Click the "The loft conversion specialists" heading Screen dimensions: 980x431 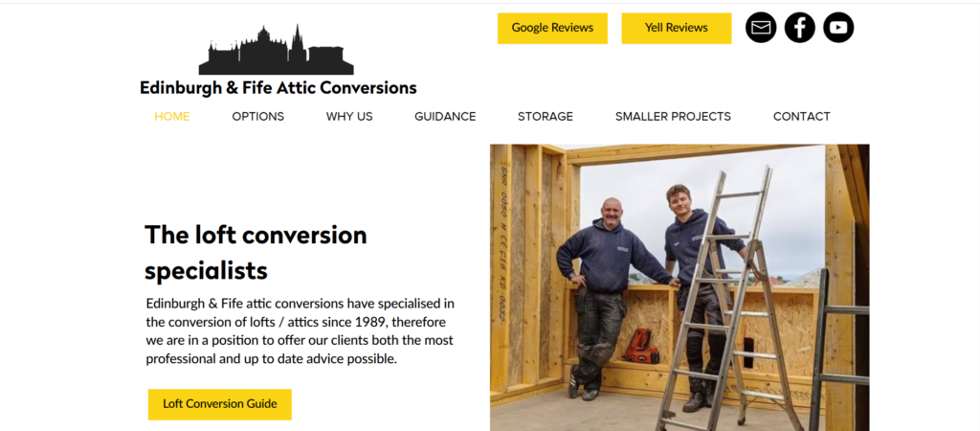pyautogui.click(x=256, y=252)
